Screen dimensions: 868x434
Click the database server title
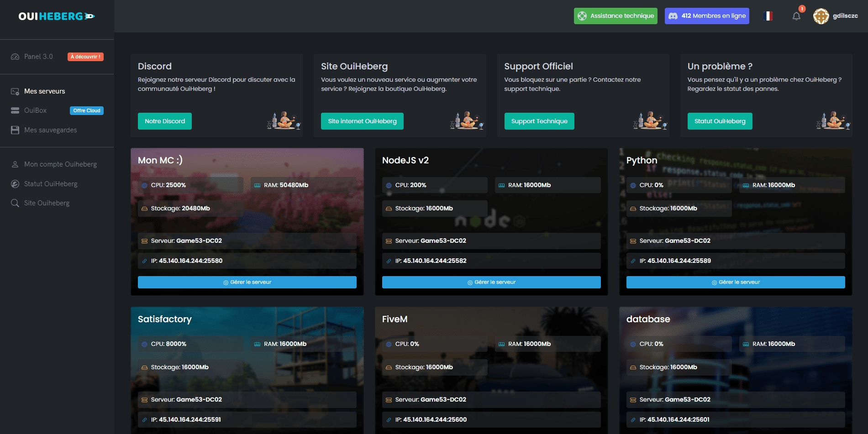point(648,319)
